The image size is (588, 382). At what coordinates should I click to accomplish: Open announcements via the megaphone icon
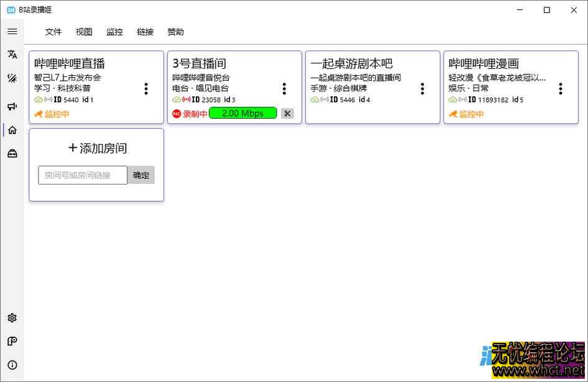[12, 106]
